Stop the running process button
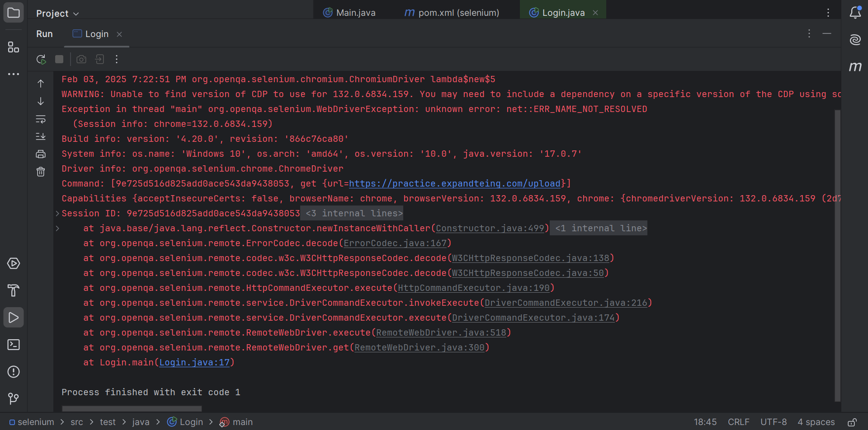Screen dimensions: 868x430 click(59, 59)
